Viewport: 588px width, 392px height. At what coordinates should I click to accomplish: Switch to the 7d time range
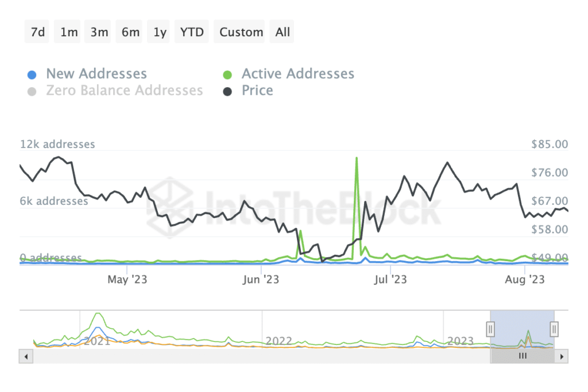[x=37, y=32]
